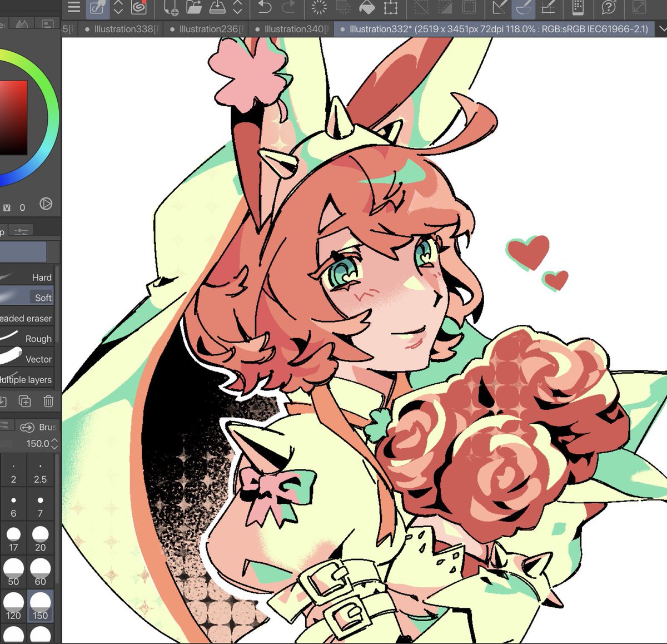Toggle snap to special ruler icon
Viewport: 667px width, 644px height.
(523, 8)
